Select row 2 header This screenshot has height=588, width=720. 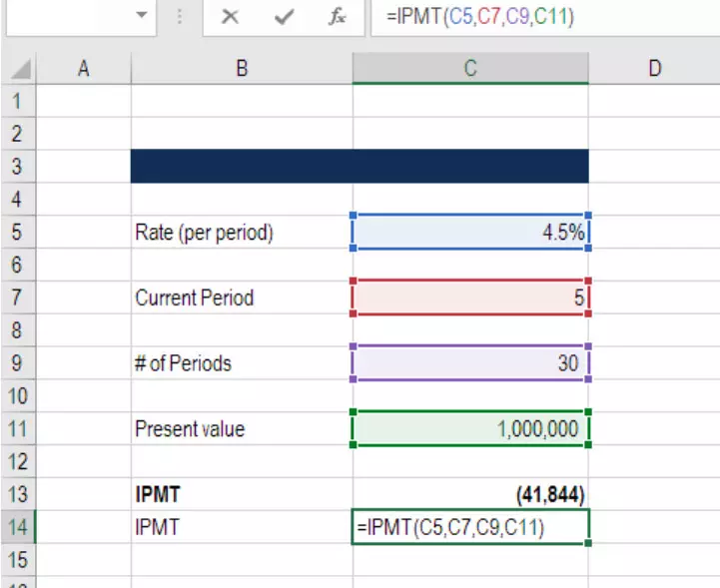pos(17,134)
